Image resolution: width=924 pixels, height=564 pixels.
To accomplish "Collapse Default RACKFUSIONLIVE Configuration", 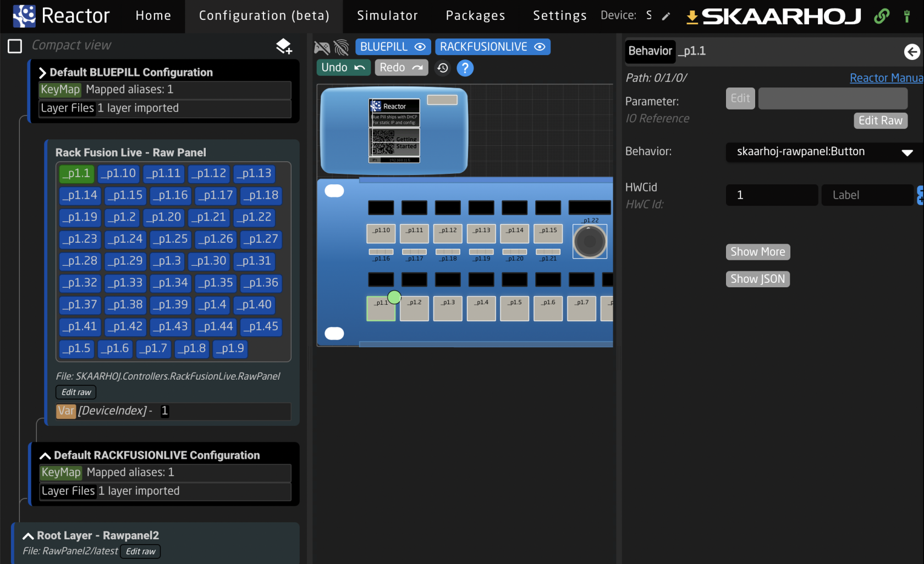I will click(45, 456).
